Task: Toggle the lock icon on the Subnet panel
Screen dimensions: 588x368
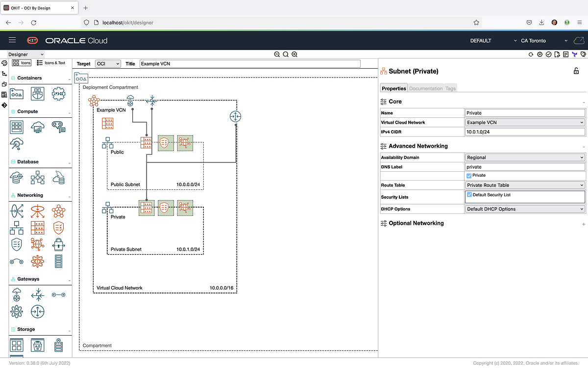Action: click(576, 71)
